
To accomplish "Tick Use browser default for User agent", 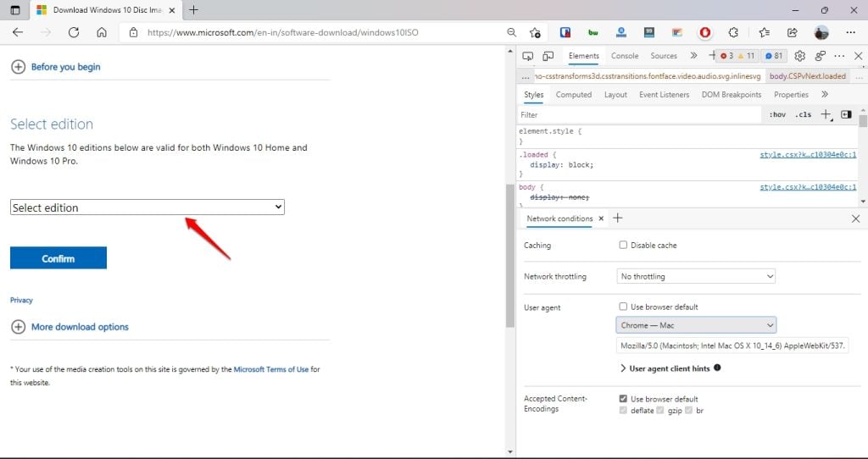I will [623, 307].
